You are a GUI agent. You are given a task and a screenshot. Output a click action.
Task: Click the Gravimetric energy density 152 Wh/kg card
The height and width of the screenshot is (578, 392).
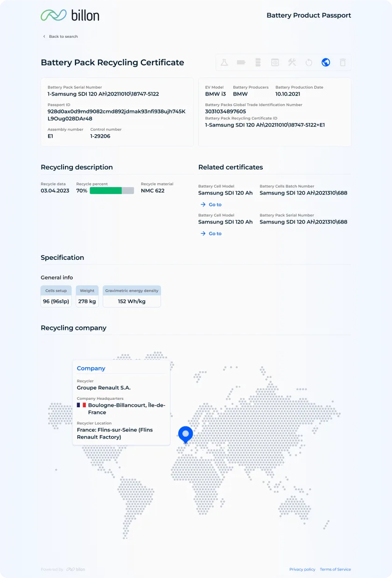(x=132, y=296)
